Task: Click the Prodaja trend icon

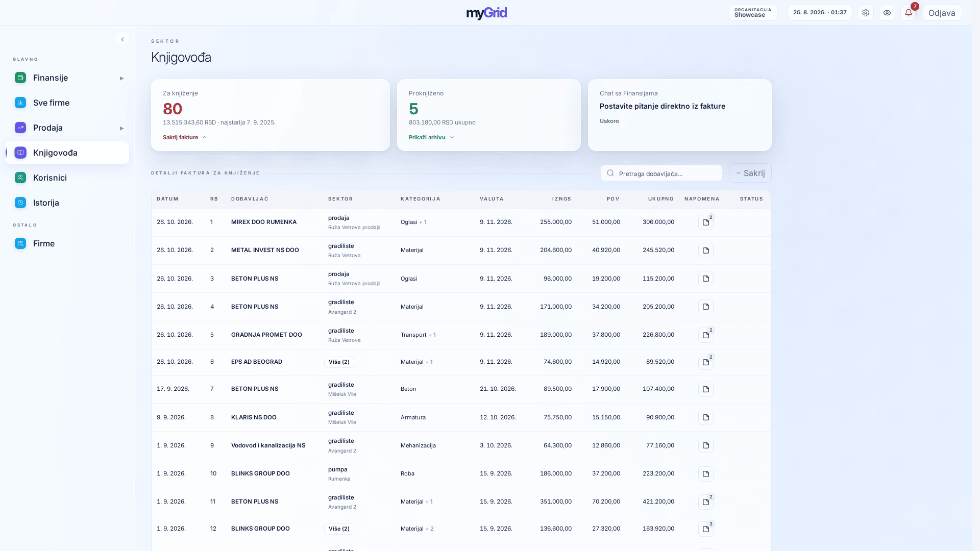Action: (x=20, y=128)
